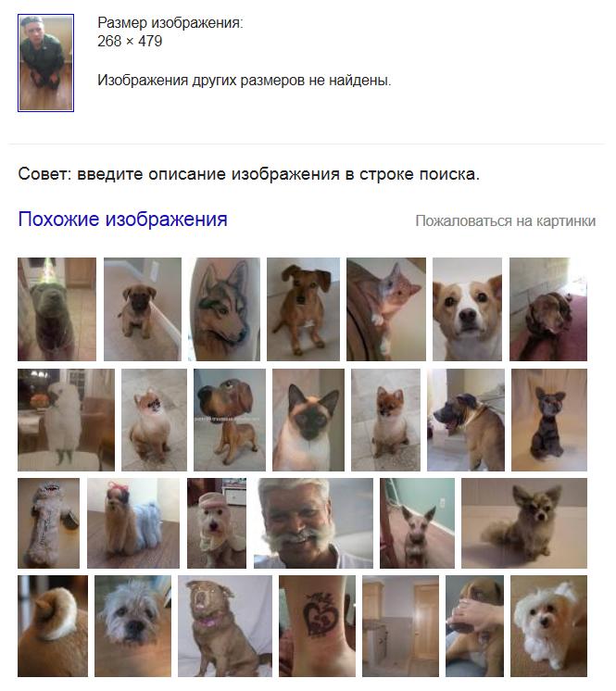
Task: Select the corgi face close-up thumbnail
Action: click(467, 309)
